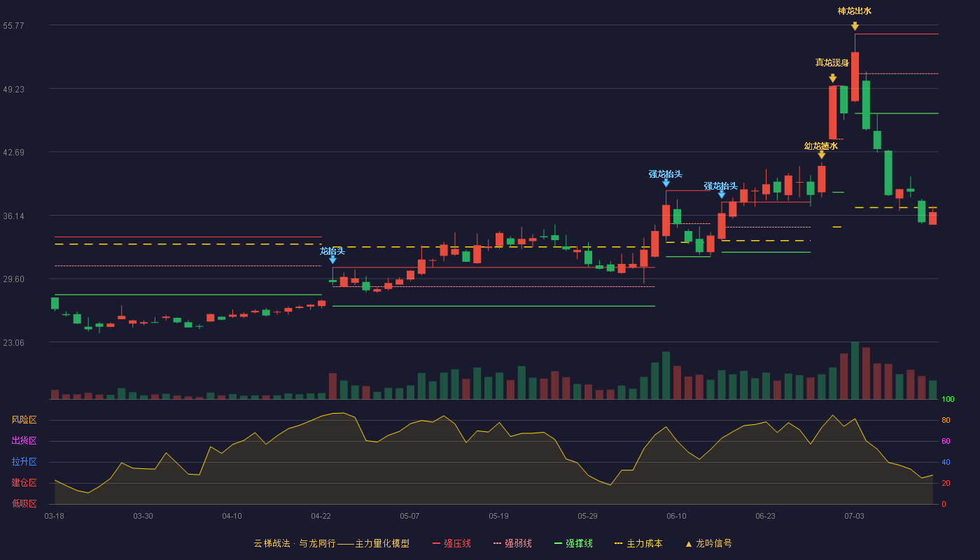Click the 05-19 date label
980x560 pixels.
[499, 516]
